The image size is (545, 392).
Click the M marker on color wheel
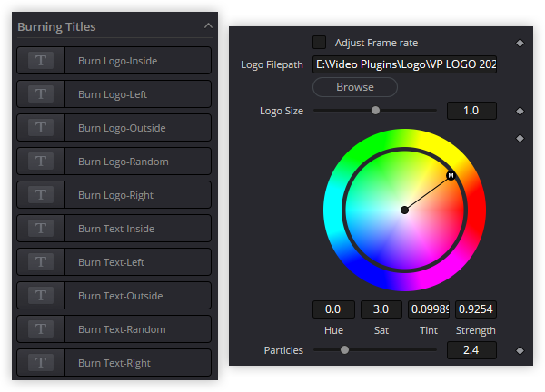click(x=451, y=176)
